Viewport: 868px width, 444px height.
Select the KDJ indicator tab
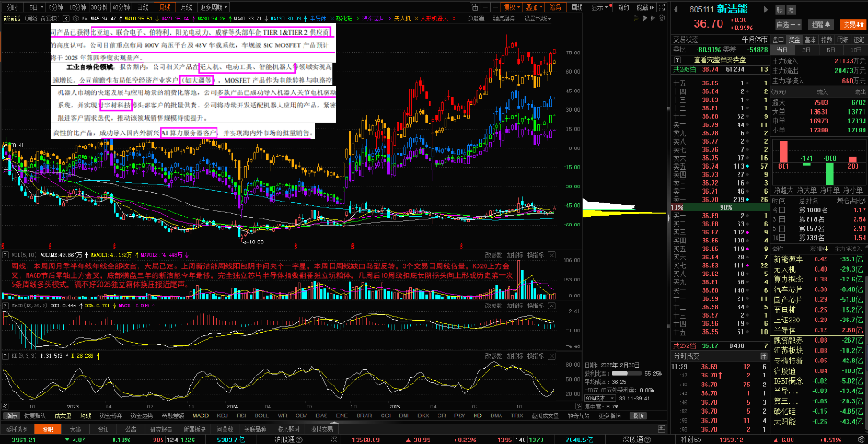pyautogui.click(x=223, y=416)
